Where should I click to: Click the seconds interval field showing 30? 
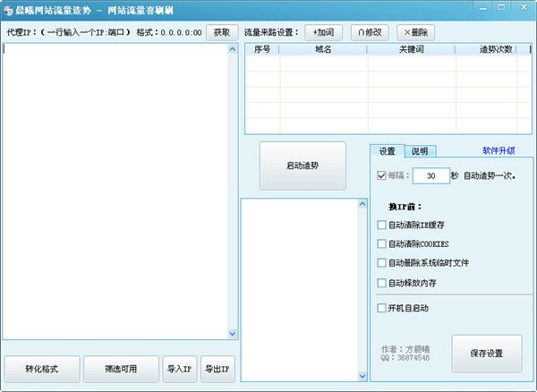click(x=431, y=175)
